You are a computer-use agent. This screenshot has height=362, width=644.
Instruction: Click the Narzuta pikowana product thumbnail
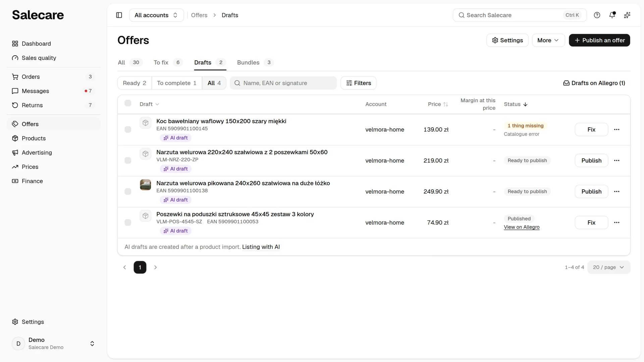[145, 185]
